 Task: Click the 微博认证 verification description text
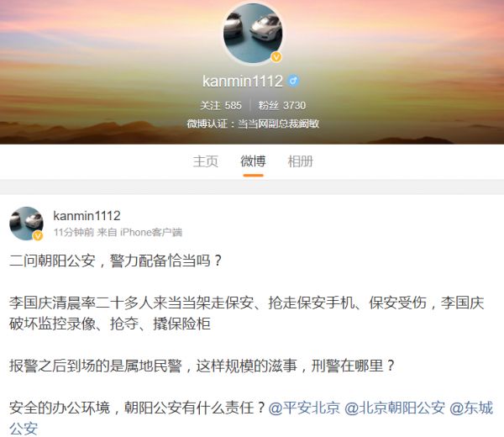(253, 124)
